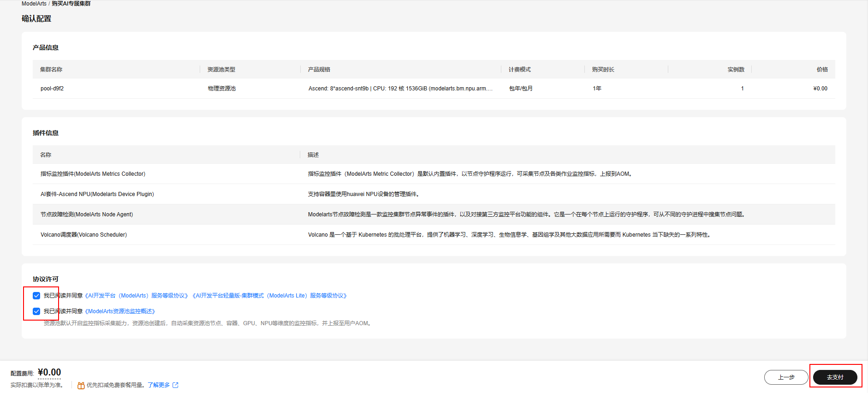Click the Volcano scheduler description text
The height and width of the screenshot is (393, 868).
(510, 235)
